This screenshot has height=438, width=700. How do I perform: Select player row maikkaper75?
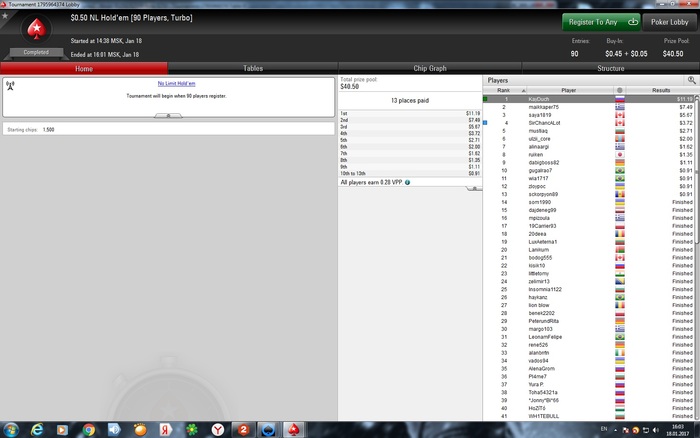(x=588, y=107)
